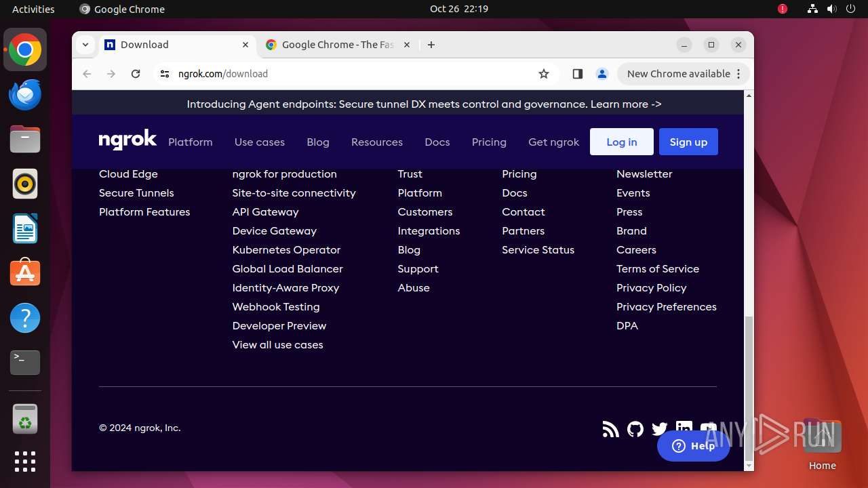The image size is (868, 488).
Task: Switch to the Google Chrome tab
Action: coord(337,45)
